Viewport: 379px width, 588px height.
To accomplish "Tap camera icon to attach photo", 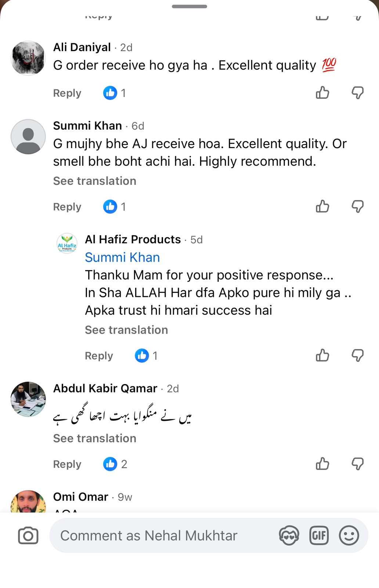I will [x=28, y=535].
